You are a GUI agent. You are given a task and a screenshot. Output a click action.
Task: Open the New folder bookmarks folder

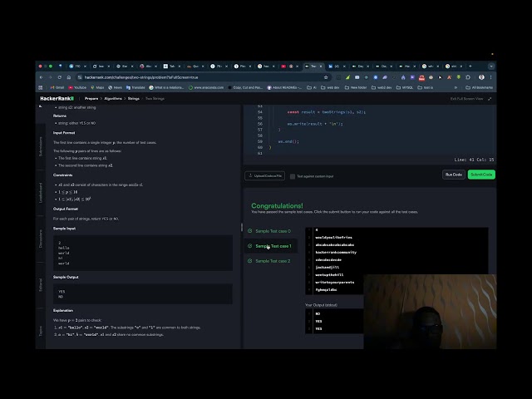click(x=357, y=87)
